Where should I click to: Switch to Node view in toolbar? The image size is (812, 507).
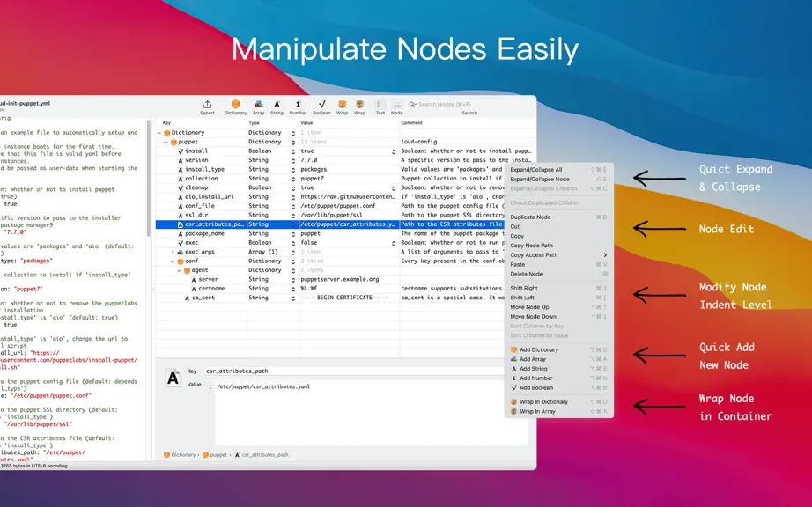coord(396,107)
